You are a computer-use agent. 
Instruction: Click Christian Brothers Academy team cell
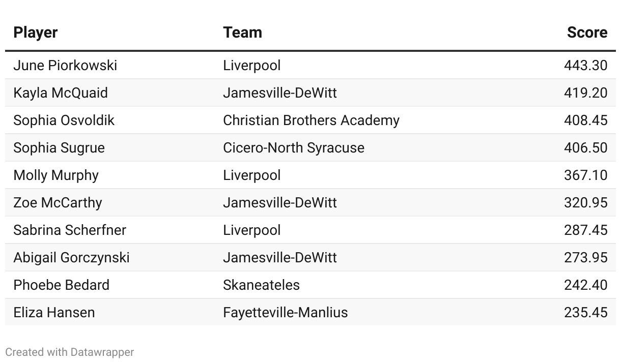coord(311,120)
